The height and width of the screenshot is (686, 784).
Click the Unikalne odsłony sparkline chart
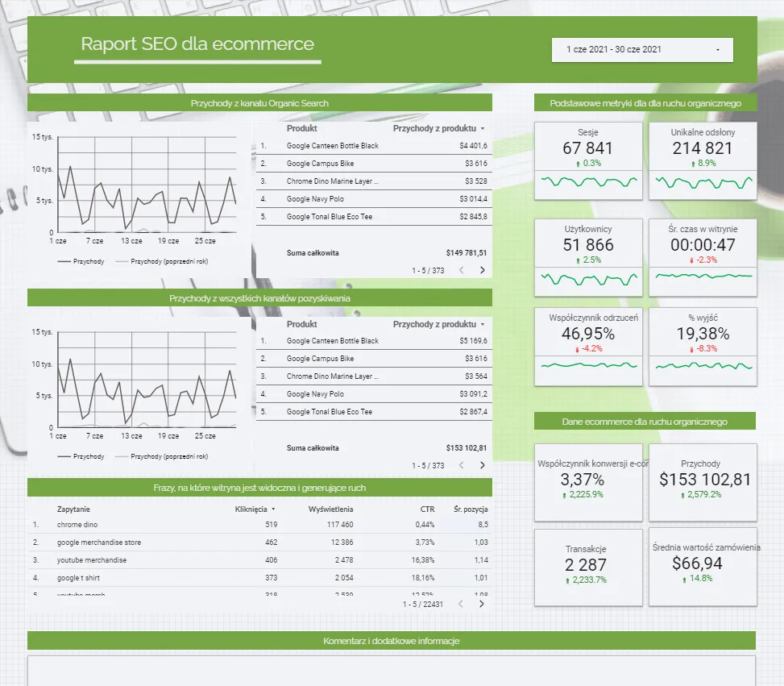coord(703,183)
